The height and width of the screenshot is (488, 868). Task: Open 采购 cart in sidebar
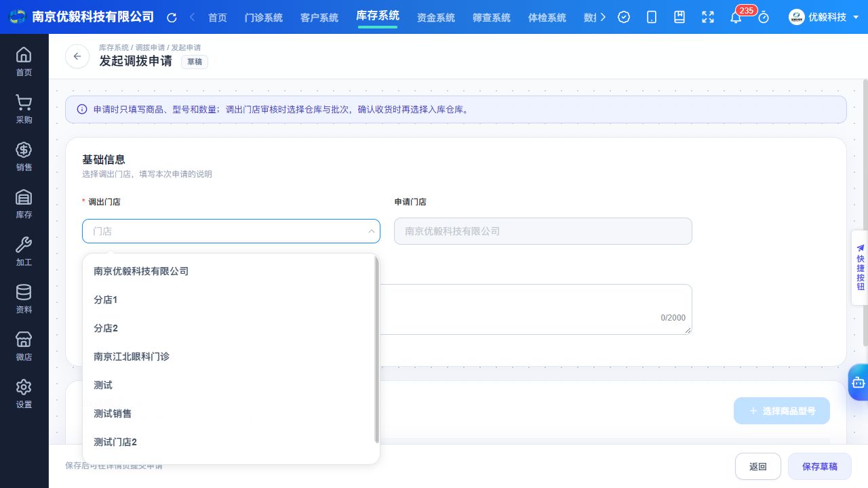pyautogui.click(x=24, y=109)
